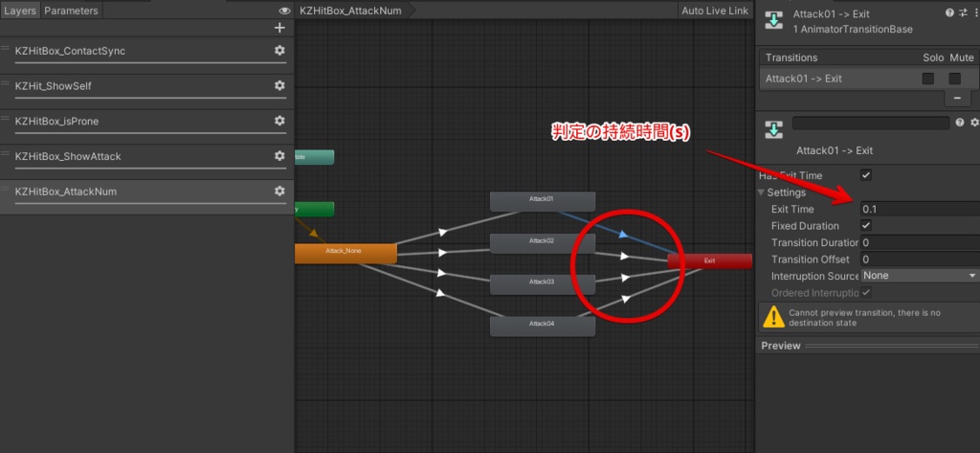980x453 pixels.
Task: Switch to the Layers tab
Action: tap(20, 11)
